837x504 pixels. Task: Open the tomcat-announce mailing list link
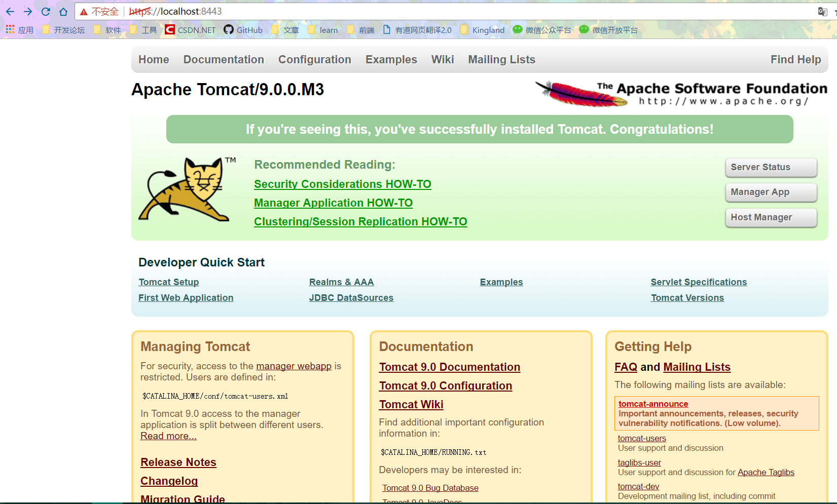[653, 404]
